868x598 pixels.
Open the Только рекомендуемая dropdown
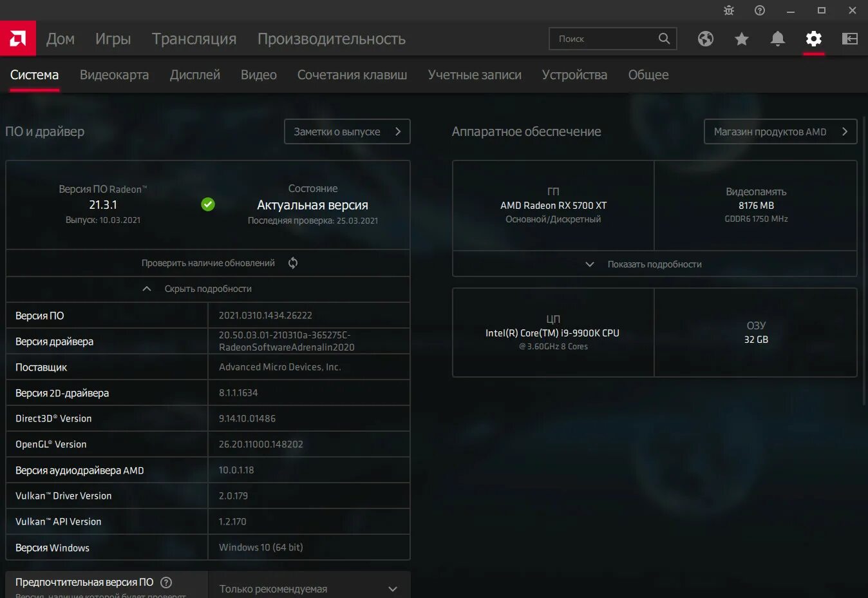(x=309, y=588)
